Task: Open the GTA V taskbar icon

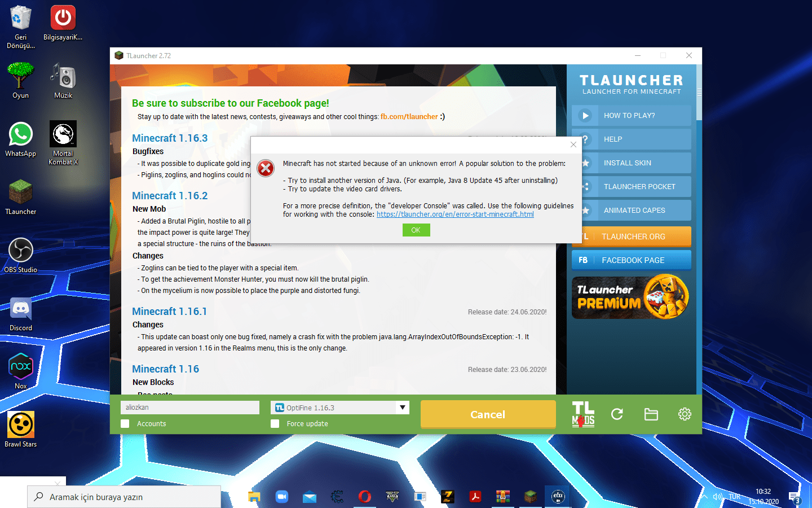Action: tap(392, 497)
